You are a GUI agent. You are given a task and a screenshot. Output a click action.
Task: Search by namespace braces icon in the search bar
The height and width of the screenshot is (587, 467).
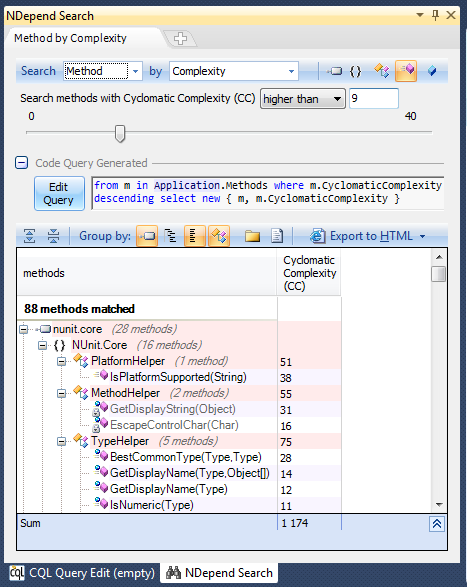(355, 71)
